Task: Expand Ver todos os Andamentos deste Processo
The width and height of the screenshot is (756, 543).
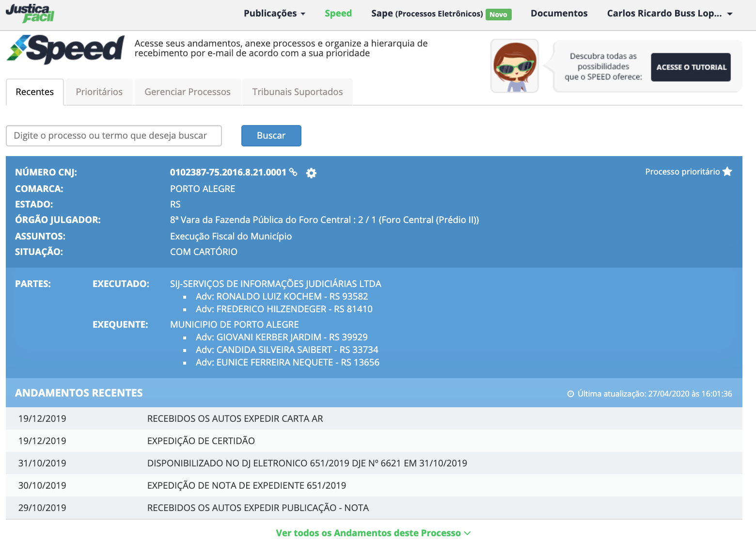Action: click(373, 533)
